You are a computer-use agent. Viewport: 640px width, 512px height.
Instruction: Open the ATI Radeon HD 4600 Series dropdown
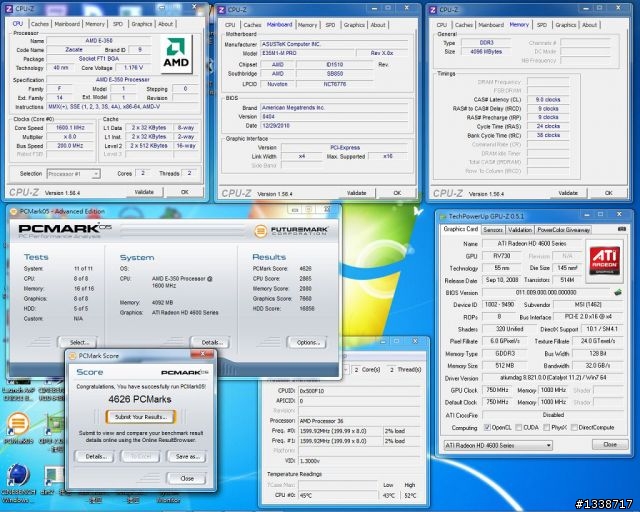tap(498, 445)
